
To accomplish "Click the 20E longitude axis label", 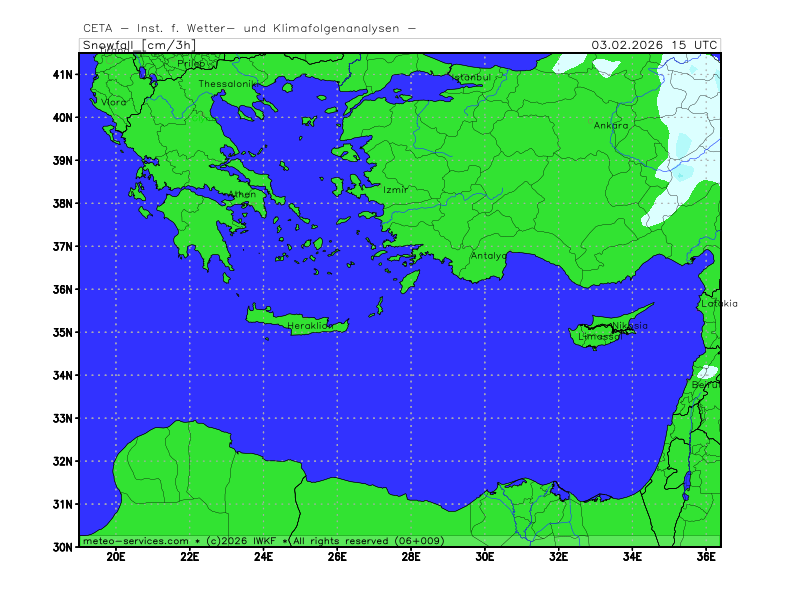I will coord(116,558).
